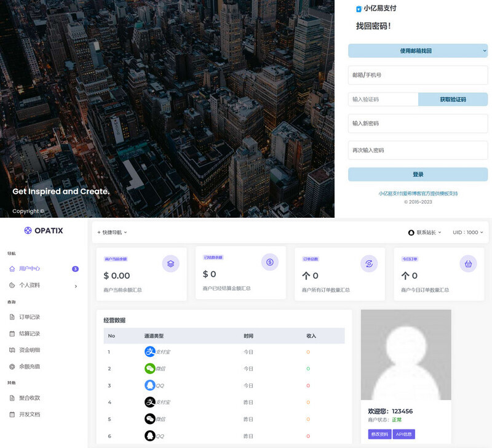492x448 pixels.
Task: Select 开发文档 in the sidebar
Action: click(30, 414)
